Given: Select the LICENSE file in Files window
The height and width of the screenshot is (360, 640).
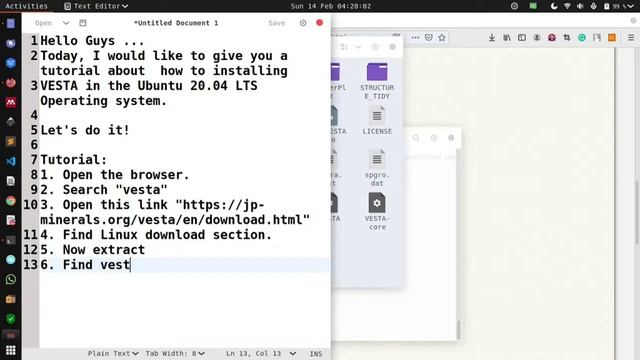Looking at the screenshot, I should point(377,120).
